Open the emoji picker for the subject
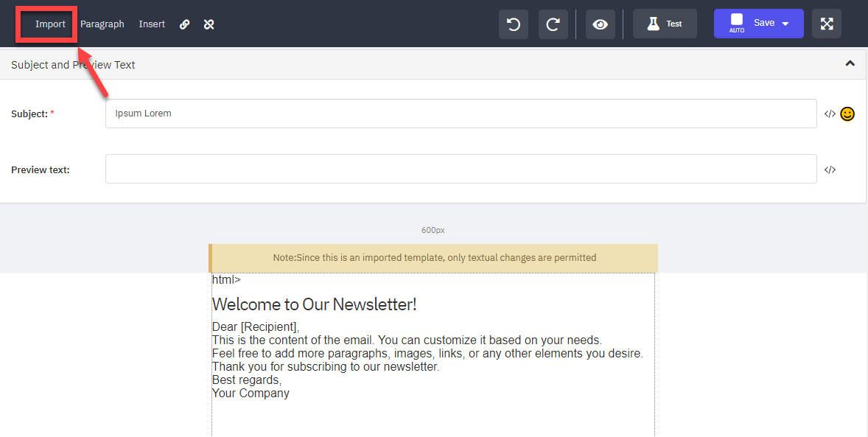The height and width of the screenshot is (437, 868). pyautogui.click(x=847, y=113)
